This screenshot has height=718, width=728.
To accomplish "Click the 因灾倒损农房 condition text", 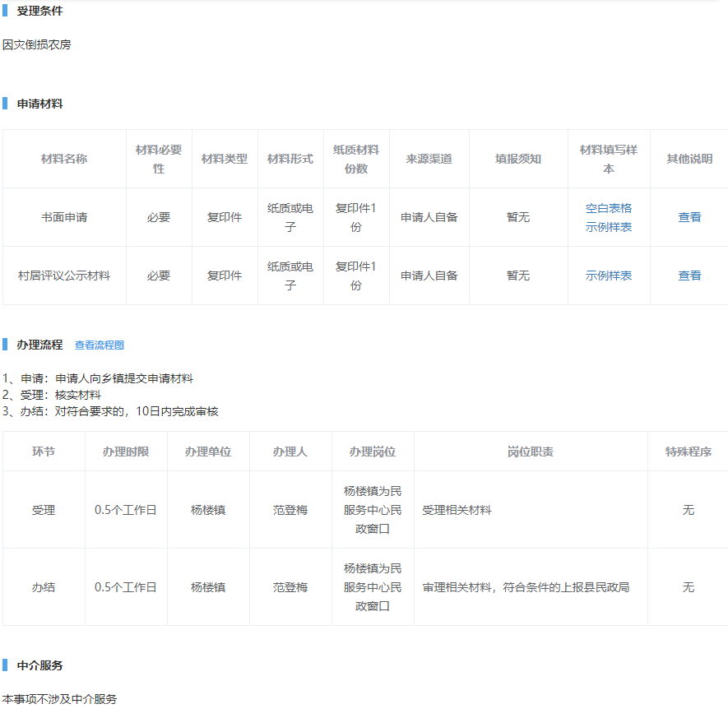I will tap(36, 44).
